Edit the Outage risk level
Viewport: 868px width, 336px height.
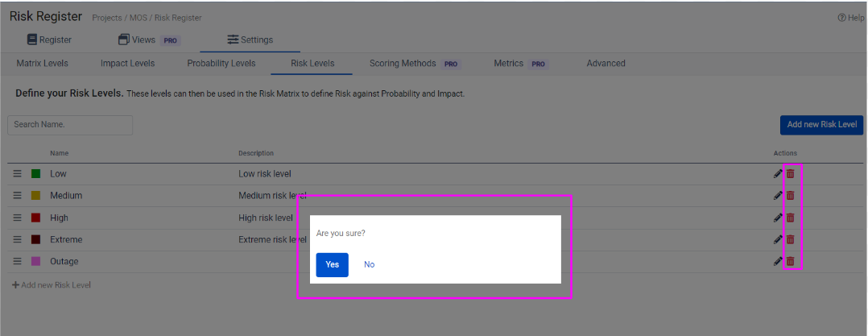(778, 261)
